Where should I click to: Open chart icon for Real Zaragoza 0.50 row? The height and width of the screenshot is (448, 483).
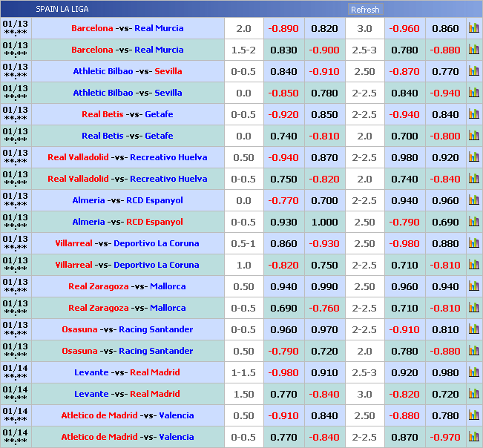[473, 286]
